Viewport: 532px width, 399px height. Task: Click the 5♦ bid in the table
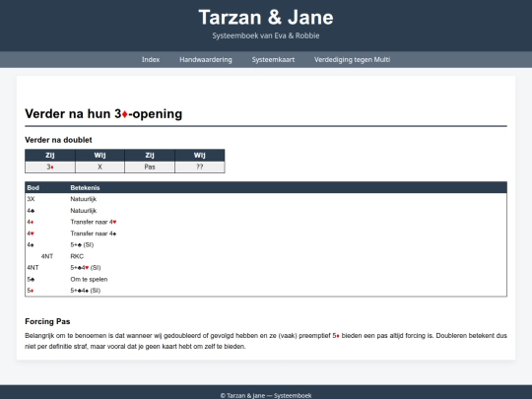coord(31,291)
